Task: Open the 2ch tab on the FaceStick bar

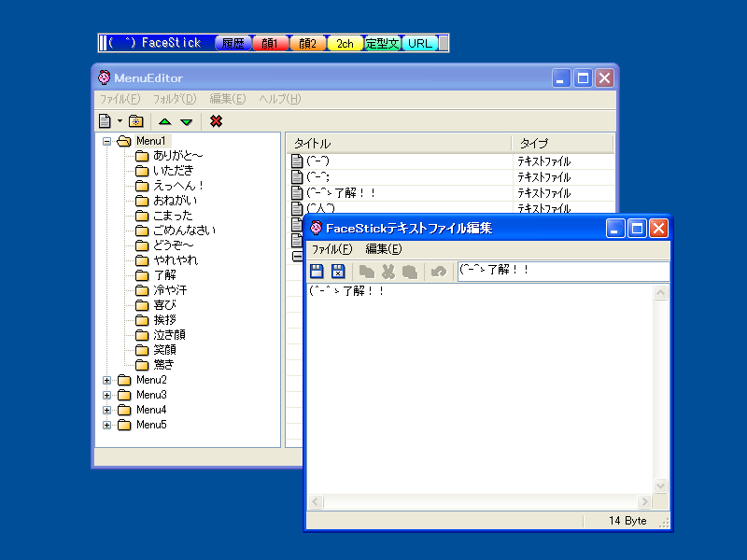Action: point(345,43)
